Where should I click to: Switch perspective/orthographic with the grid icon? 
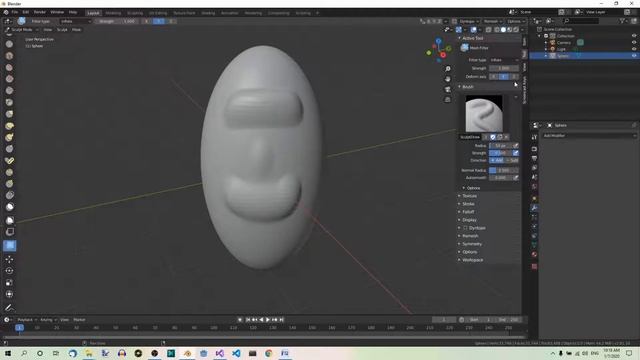448,99
